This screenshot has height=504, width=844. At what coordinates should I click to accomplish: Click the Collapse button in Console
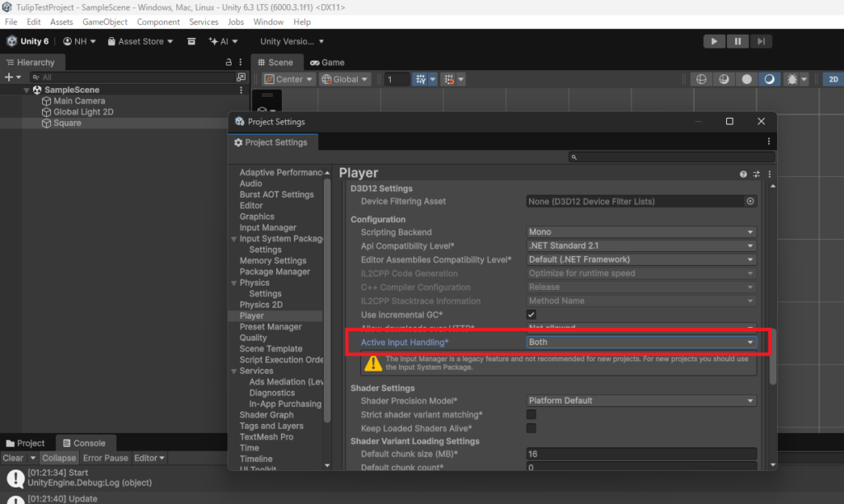(59, 458)
